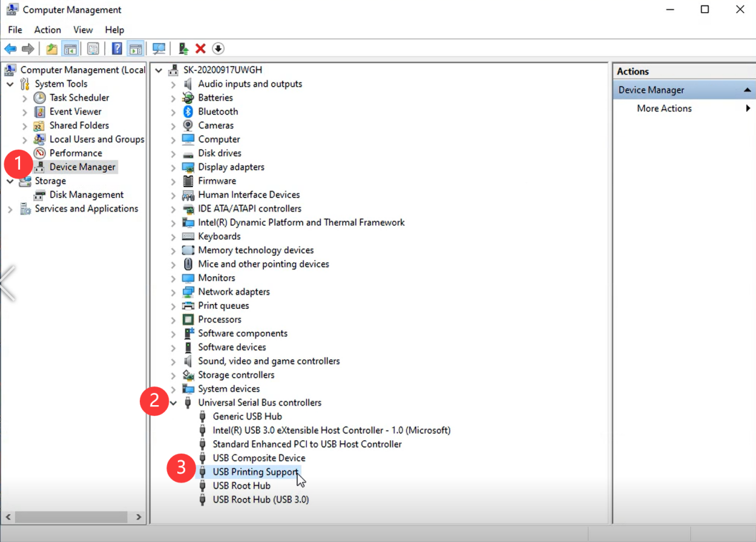The height and width of the screenshot is (542, 756).
Task: Select Disk Management in console tree
Action: 87,195
